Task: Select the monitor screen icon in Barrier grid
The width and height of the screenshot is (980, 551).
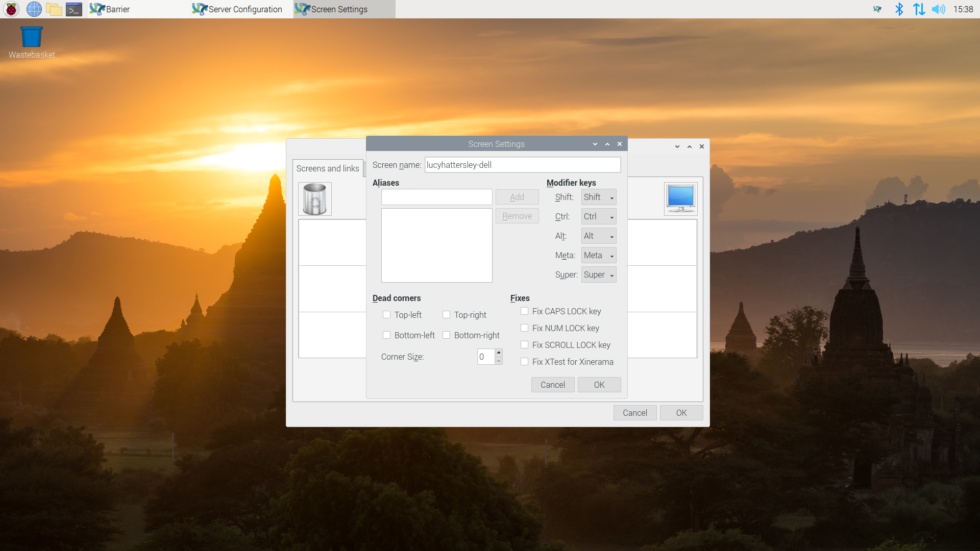Action: (x=680, y=198)
